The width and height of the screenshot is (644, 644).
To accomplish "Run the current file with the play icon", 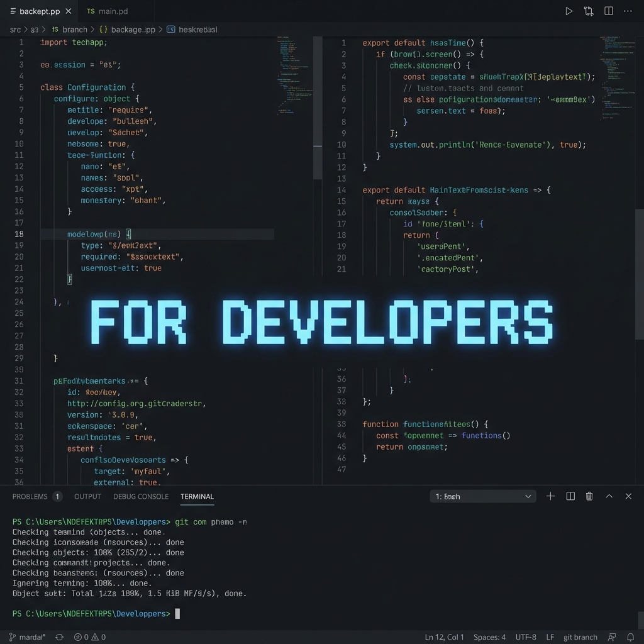I will [x=569, y=11].
